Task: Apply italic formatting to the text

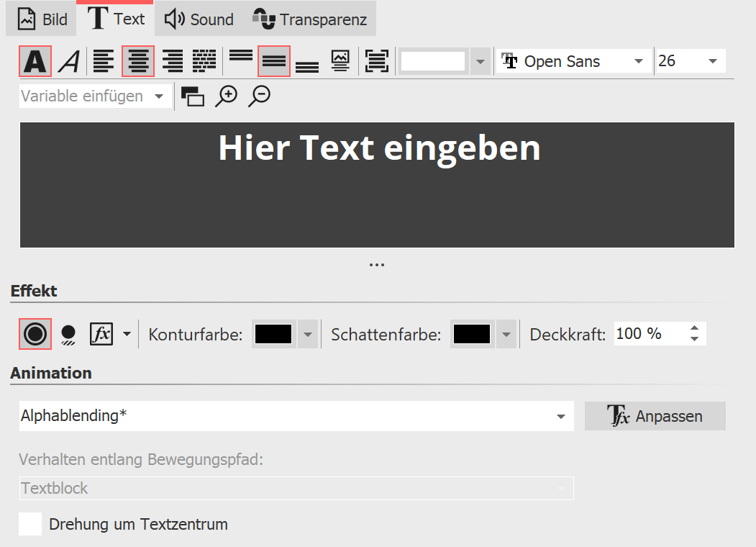Action: (68, 61)
